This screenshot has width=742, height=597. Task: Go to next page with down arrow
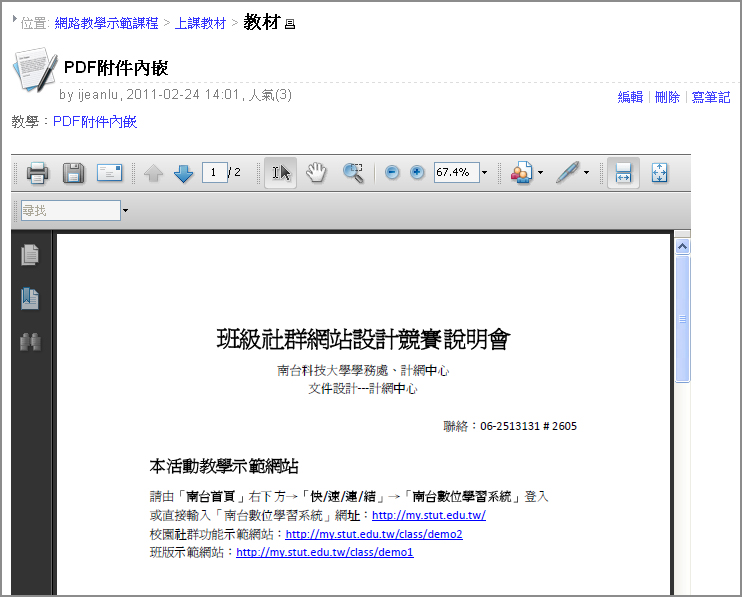183,173
